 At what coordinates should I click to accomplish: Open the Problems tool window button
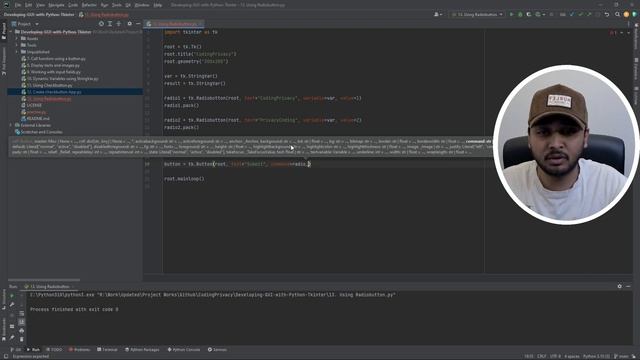(x=79, y=350)
